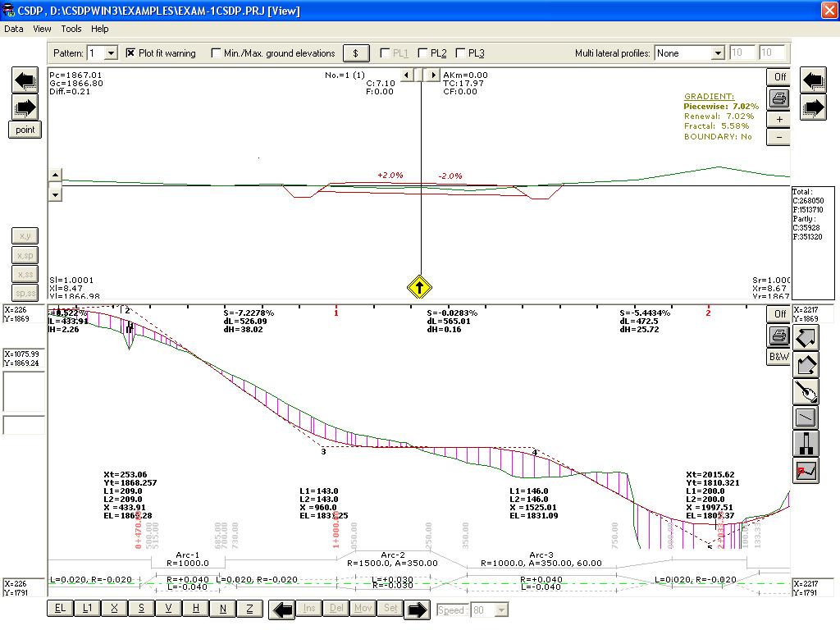Screen dimensions: 840x630
Task: Click the N button in bottom toolbar
Action: pos(223,609)
